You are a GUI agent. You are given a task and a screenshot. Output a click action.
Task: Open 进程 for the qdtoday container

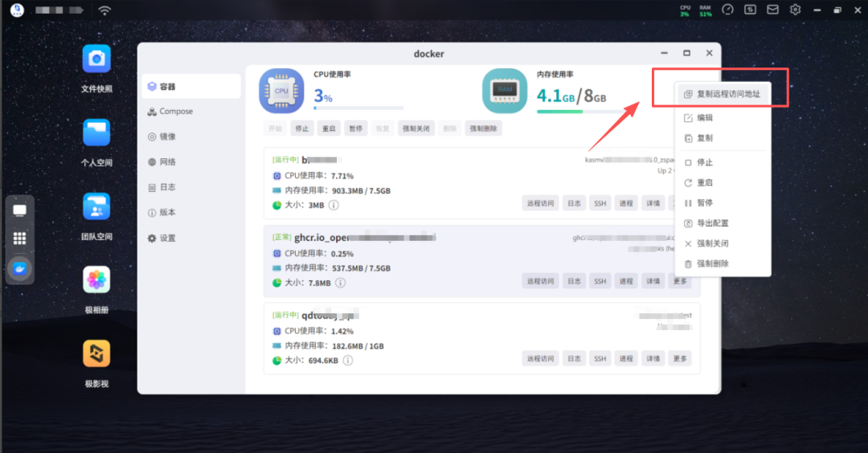pos(626,358)
